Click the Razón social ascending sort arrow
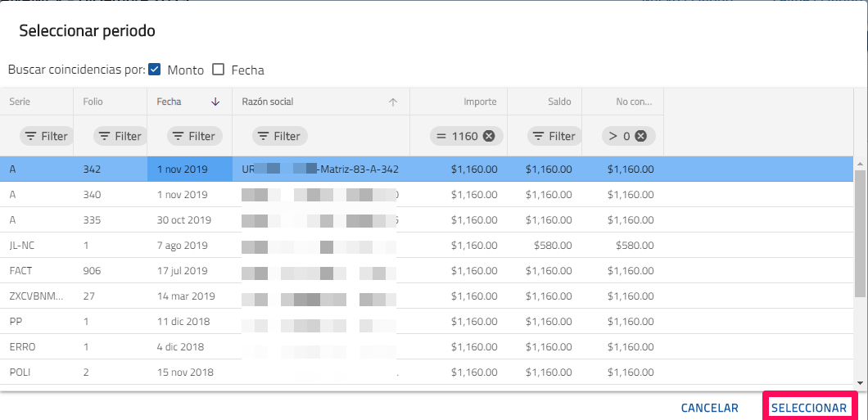868x420 pixels. (x=393, y=102)
